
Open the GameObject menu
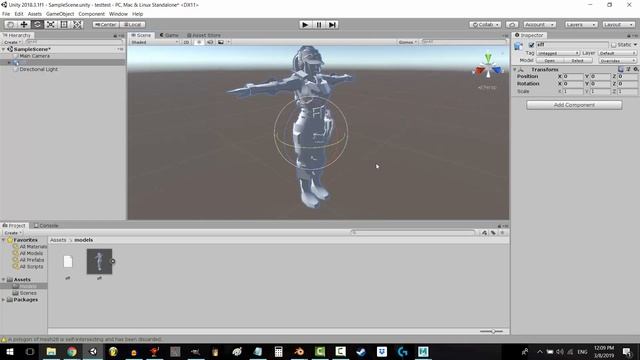[x=60, y=14]
